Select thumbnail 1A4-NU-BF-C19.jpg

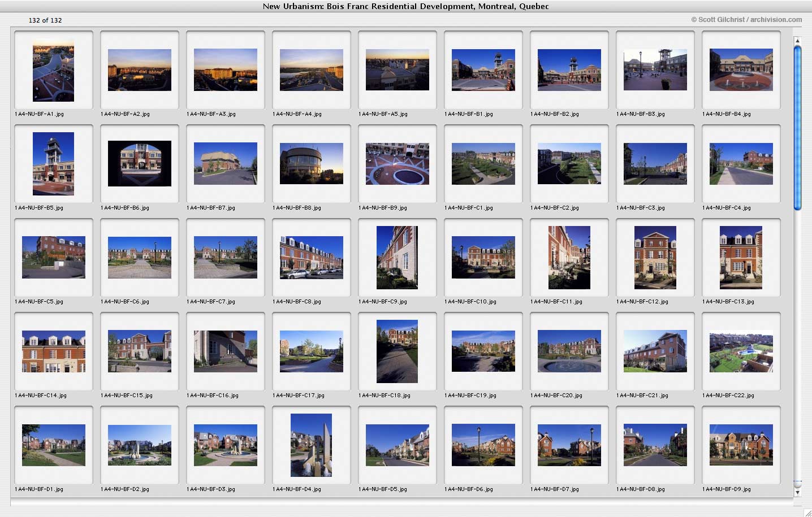pyautogui.click(x=483, y=351)
